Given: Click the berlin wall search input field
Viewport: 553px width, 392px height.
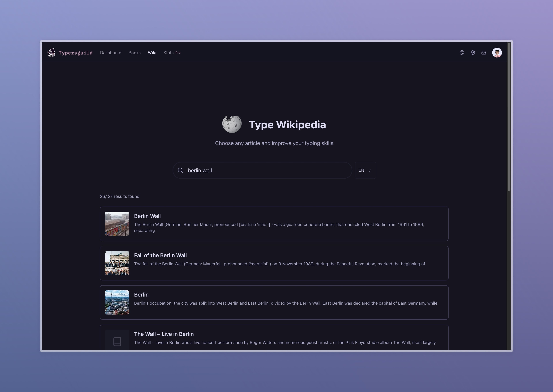Looking at the screenshot, I should click(262, 170).
